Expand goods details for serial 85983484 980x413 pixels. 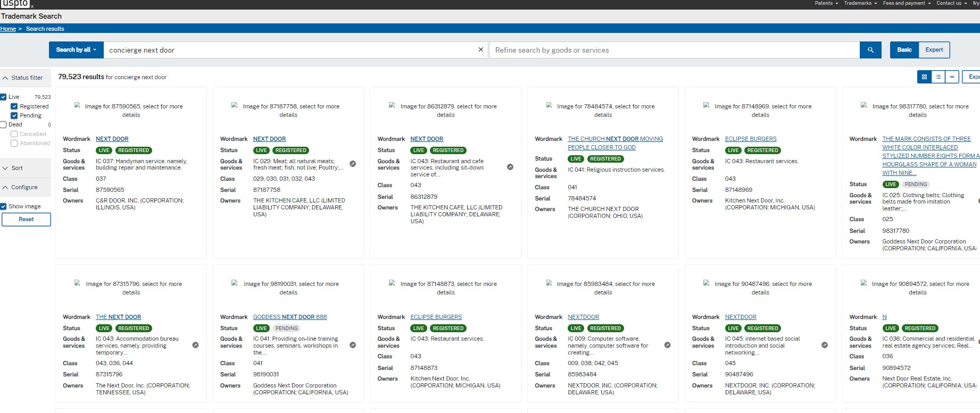(x=668, y=345)
